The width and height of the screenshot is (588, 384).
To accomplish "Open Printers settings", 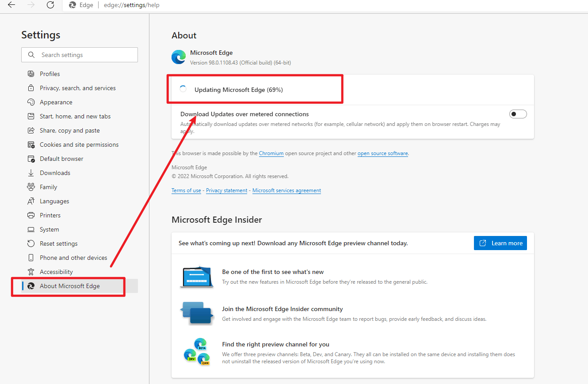I will click(x=50, y=215).
